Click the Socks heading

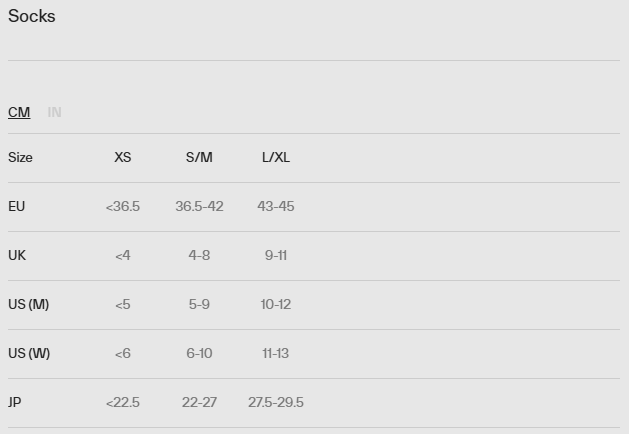tap(32, 16)
